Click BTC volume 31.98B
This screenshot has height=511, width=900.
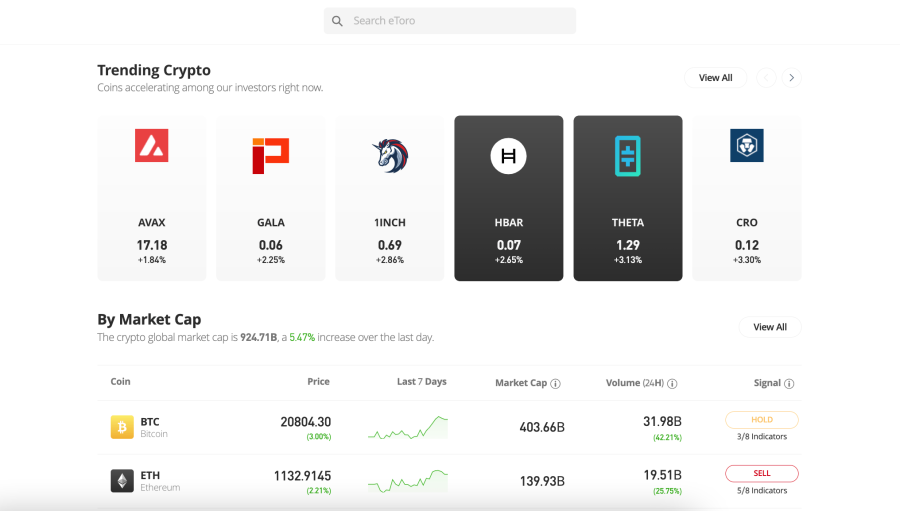[662, 421]
